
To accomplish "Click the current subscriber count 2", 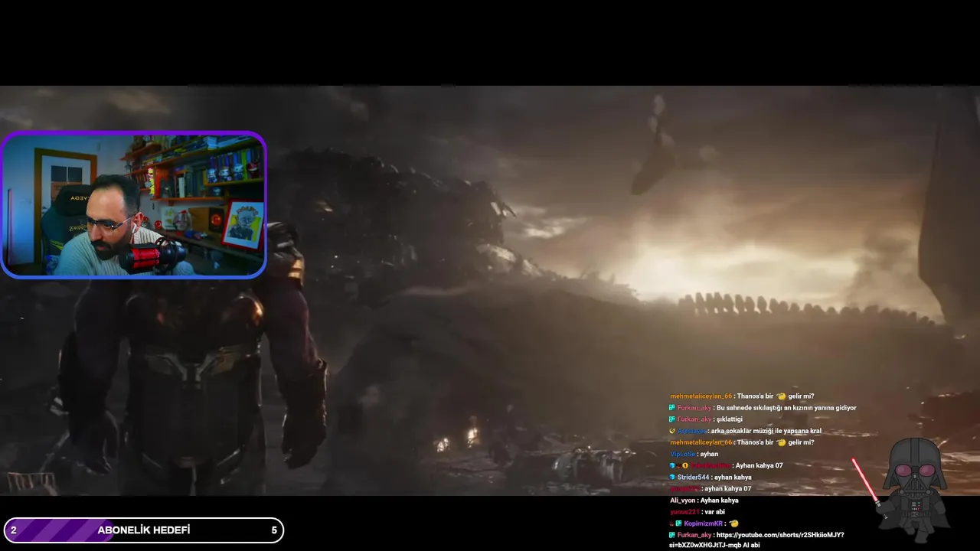I will [x=13, y=530].
